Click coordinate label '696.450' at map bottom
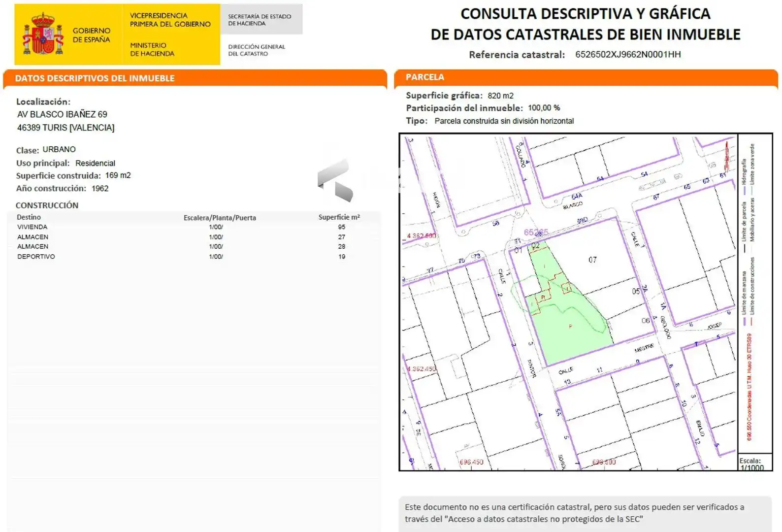The width and height of the screenshot is (782, 532). pos(471,462)
